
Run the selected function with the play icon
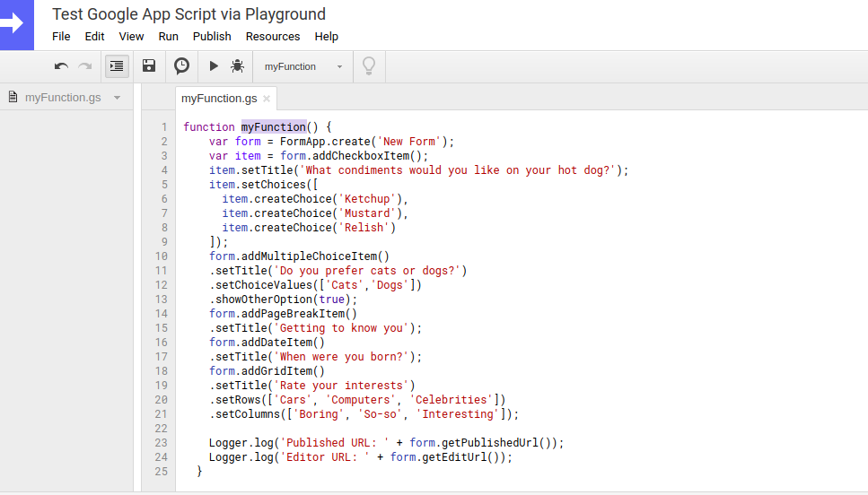pyautogui.click(x=214, y=65)
